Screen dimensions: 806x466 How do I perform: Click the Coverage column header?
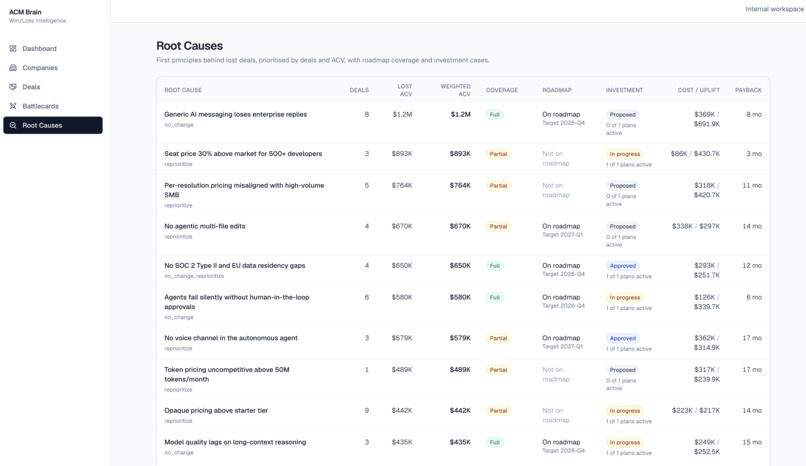(502, 90)
